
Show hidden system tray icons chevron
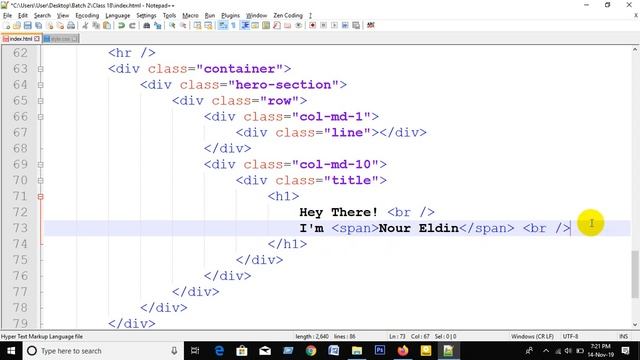546,351
